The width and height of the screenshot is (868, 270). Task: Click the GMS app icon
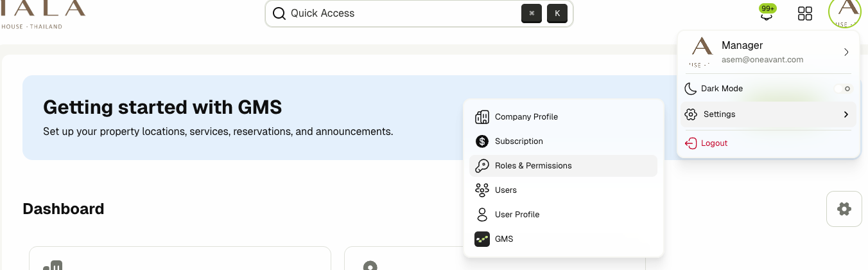pyautogui.click(x=482, y=239)
